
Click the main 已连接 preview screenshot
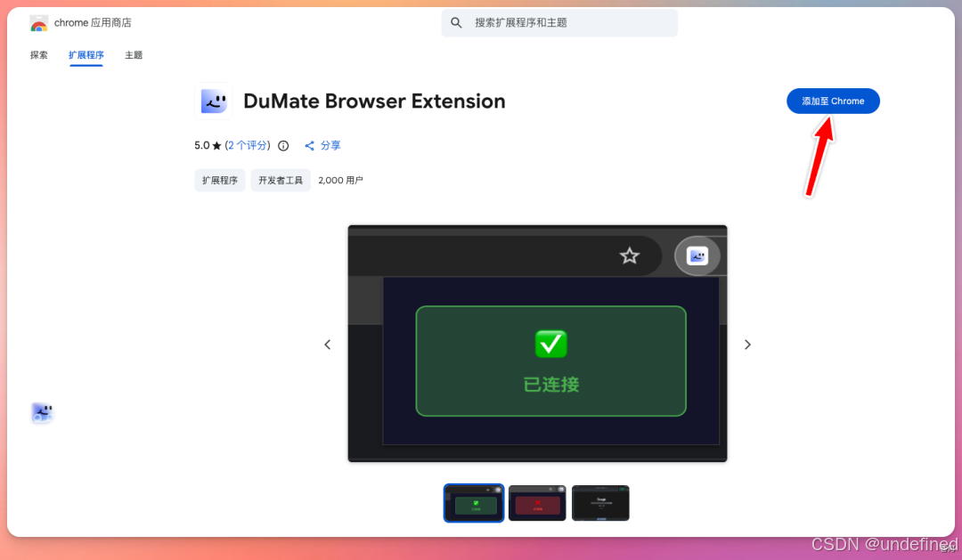coord(537,344)
